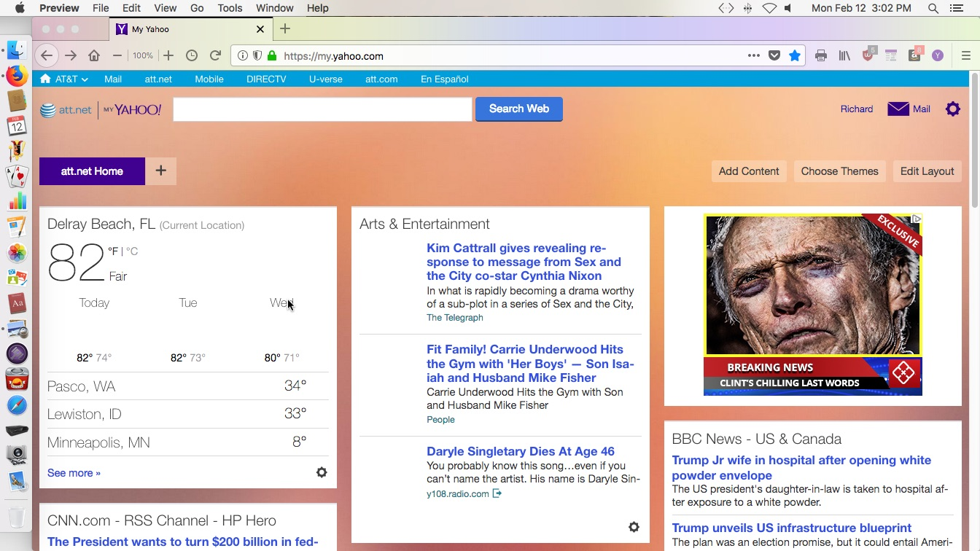Add a new page tab with plus
Viewport: 980px width, 551px height.
click(x=160, y=171)
